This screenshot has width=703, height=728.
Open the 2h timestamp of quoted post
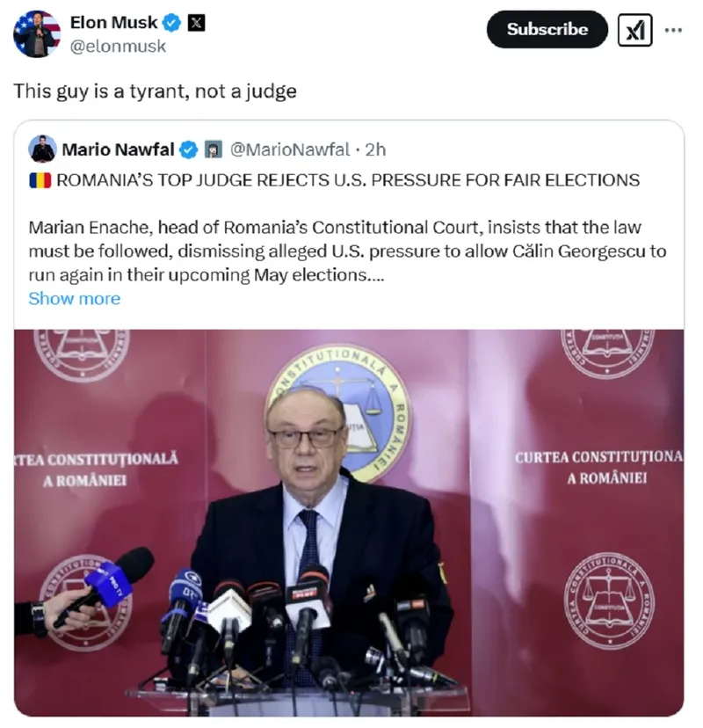[375, 149]
